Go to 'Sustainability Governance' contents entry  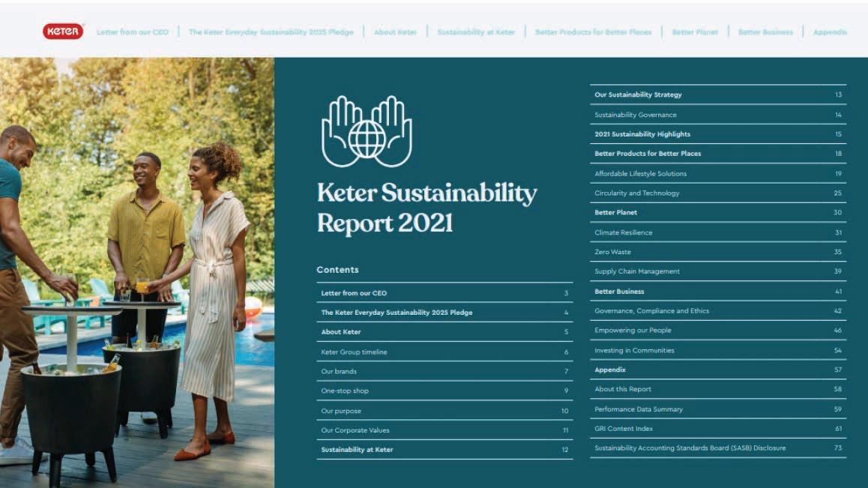[x=718, y=115]
